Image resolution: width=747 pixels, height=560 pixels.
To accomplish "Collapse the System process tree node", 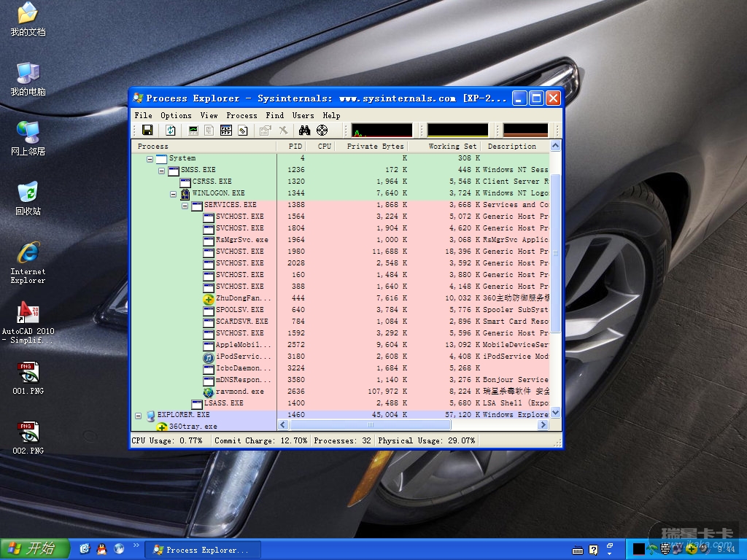I will [150, 159].
